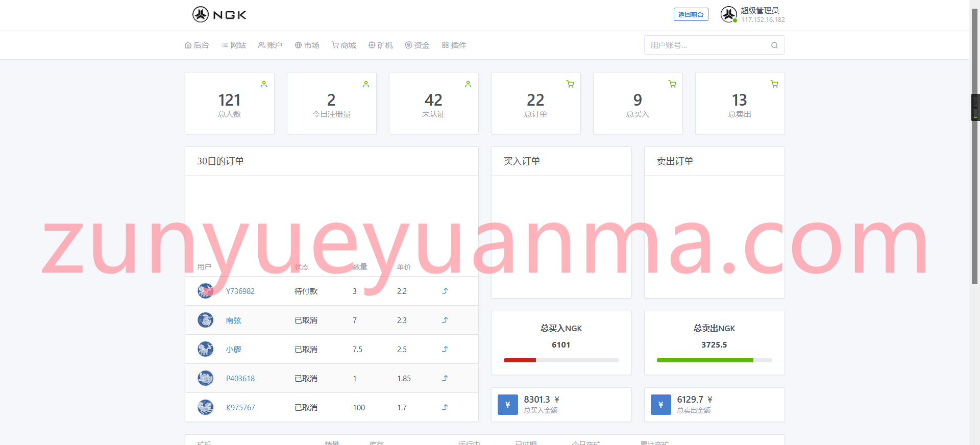This screenshot has width=980, height=445.
Task: Click the red 总买入NGK progress bar
Action: [x=520, y=360]
